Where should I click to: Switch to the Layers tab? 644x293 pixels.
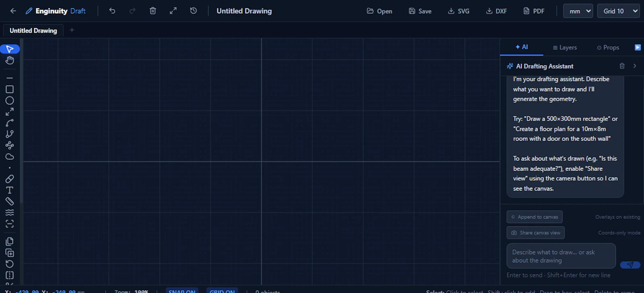[x=565, y=48]
